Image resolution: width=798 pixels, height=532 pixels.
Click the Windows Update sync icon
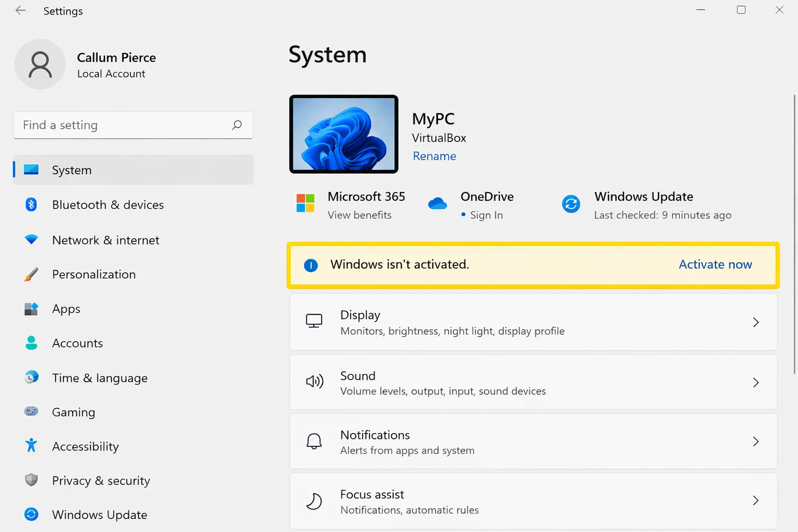(571, 204)
